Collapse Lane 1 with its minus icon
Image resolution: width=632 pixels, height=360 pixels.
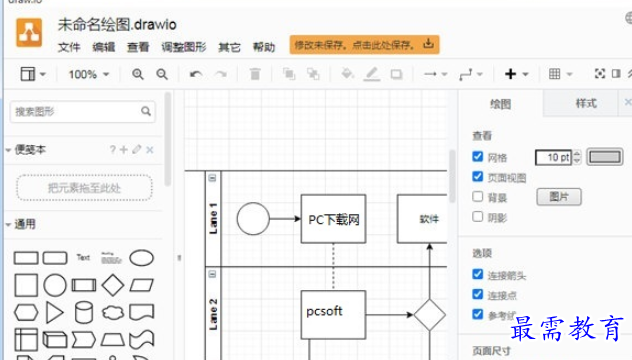tap(212, 178)
